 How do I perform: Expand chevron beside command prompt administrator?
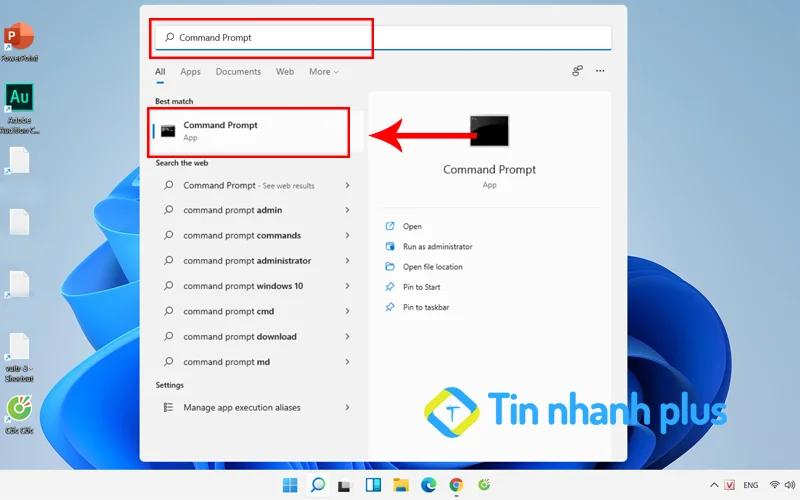click(347, 261)
